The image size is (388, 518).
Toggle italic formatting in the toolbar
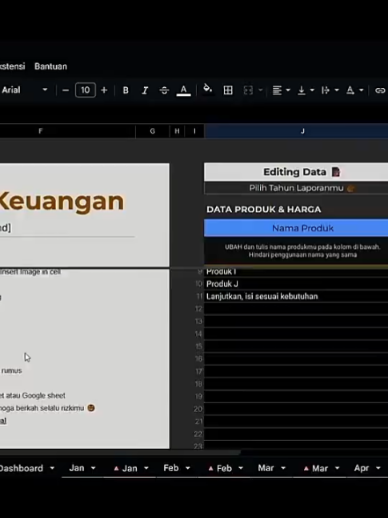pyautogui.click(x=145, y=90)
